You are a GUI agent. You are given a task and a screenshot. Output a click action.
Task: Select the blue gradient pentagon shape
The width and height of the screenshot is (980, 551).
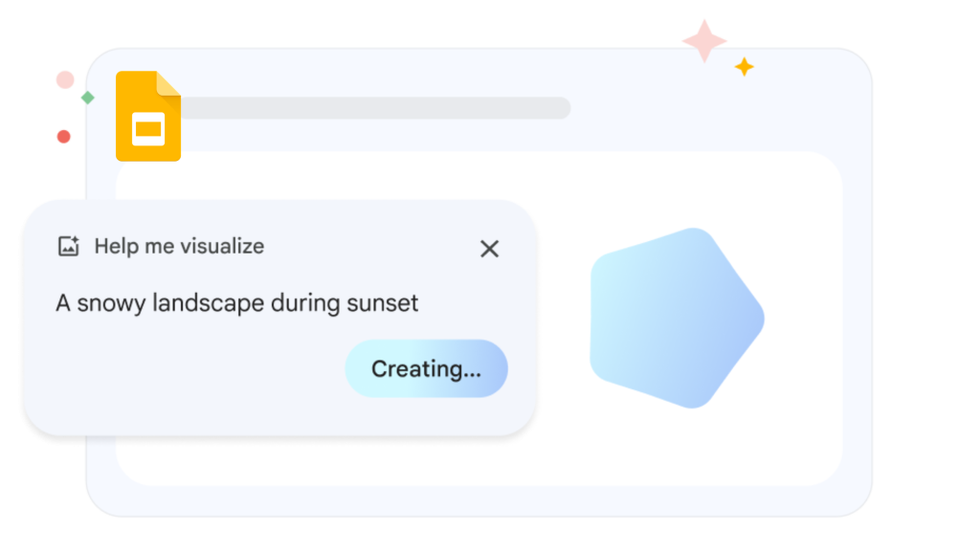point(674,318)
